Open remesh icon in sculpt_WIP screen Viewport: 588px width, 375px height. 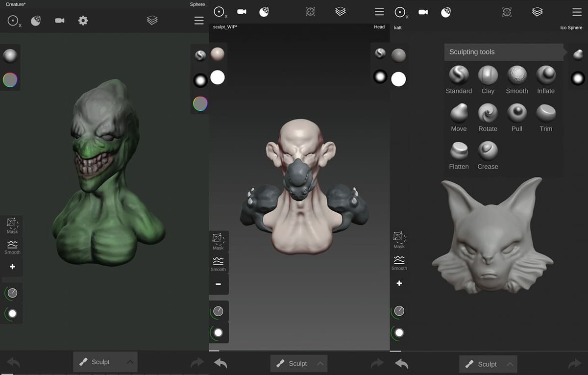[310, 11]
